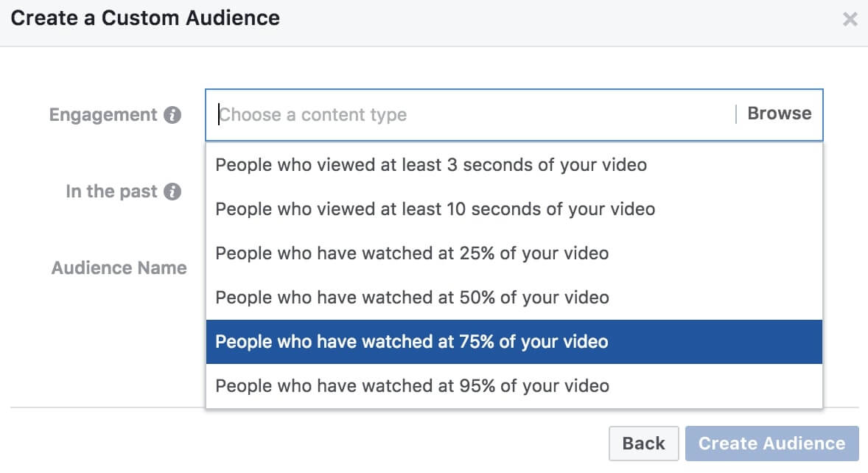Pick watched at 25% of your video
868x473 pixels.
[x=514, y=253]
